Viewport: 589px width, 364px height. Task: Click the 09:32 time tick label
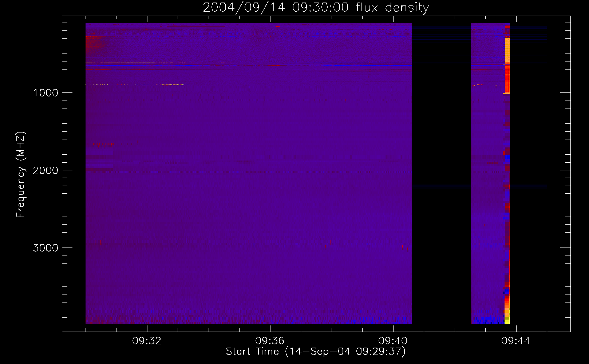click(147, 341)
